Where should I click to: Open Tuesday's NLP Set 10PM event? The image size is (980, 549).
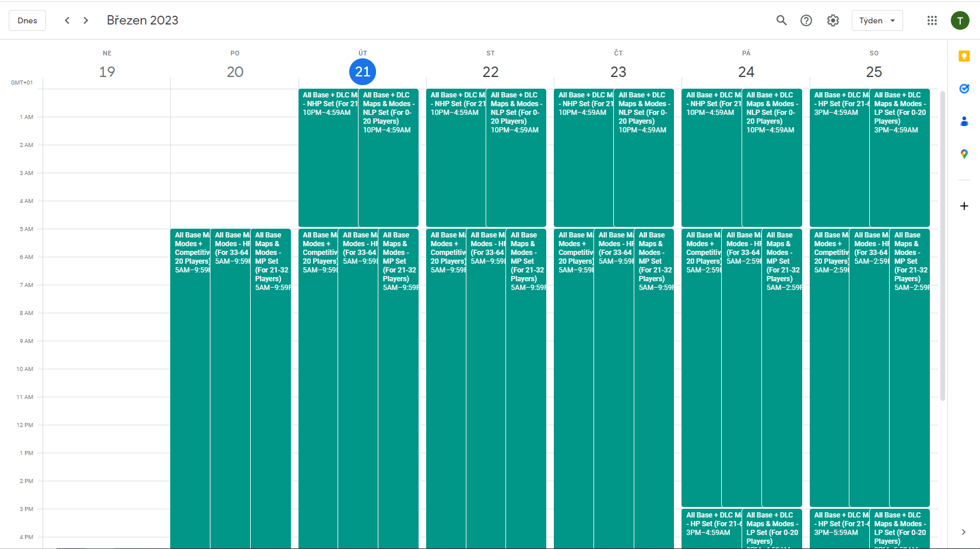388,158
